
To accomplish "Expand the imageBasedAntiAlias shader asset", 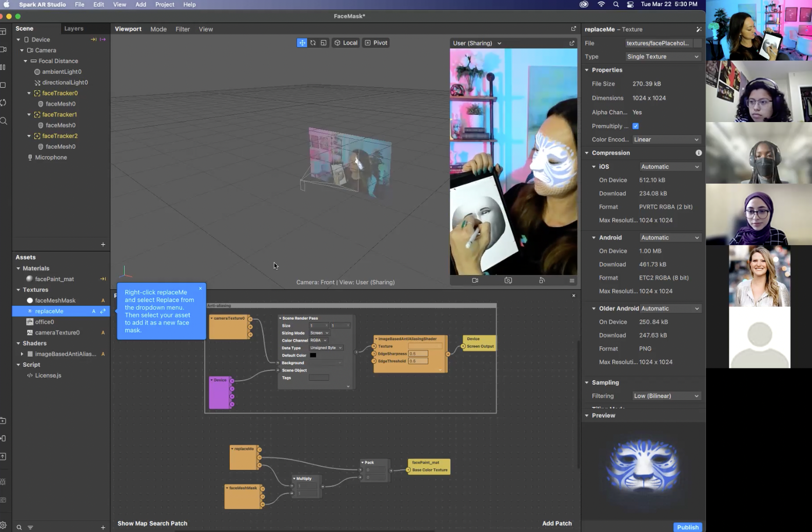I will [22, 354].
